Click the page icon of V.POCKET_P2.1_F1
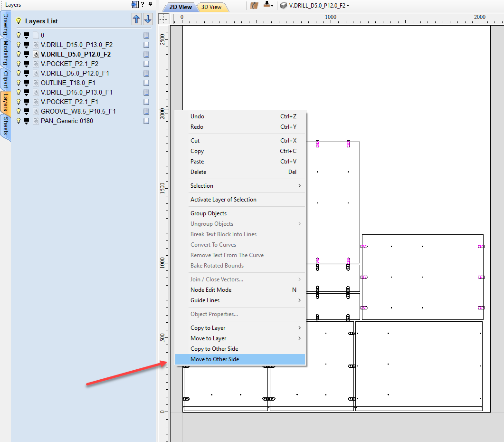 [x=146, y=102]
